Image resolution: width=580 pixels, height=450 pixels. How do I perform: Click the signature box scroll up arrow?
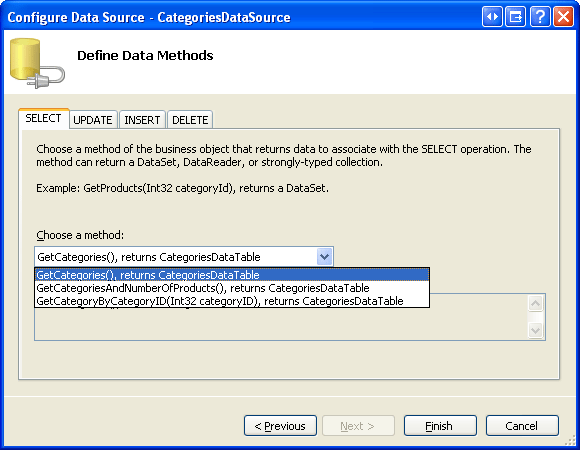[536, 304]
